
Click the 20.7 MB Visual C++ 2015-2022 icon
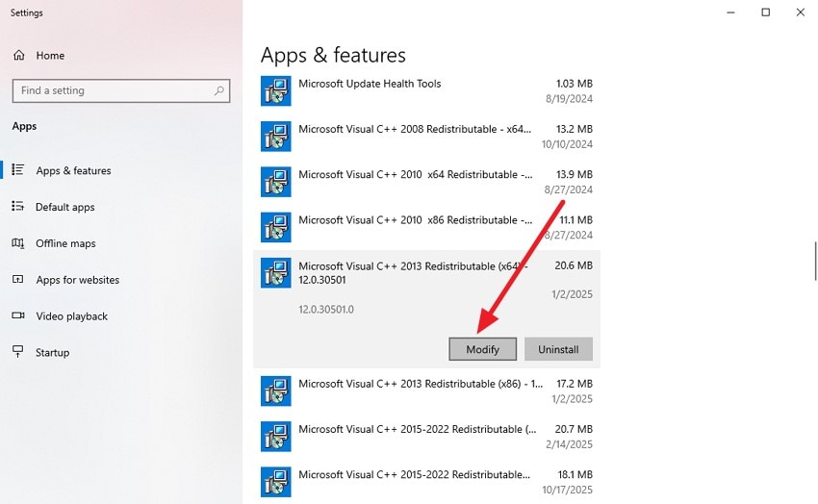(276, 437)
